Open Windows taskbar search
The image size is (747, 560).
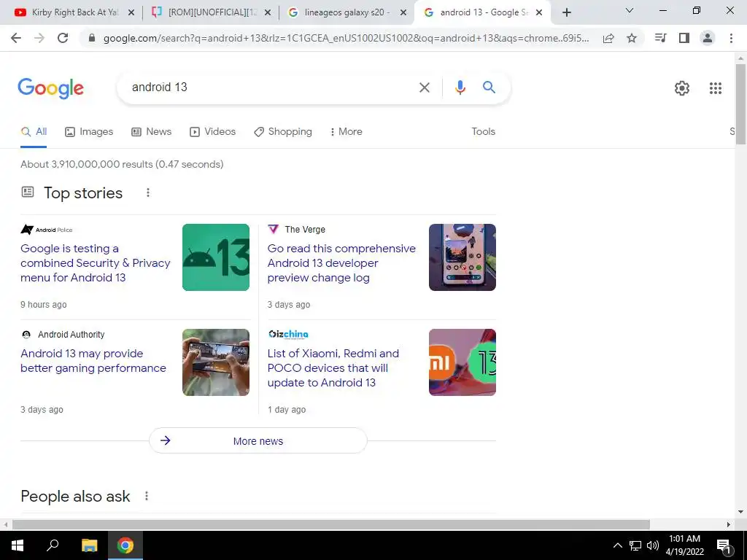click(x=53, y=545)
